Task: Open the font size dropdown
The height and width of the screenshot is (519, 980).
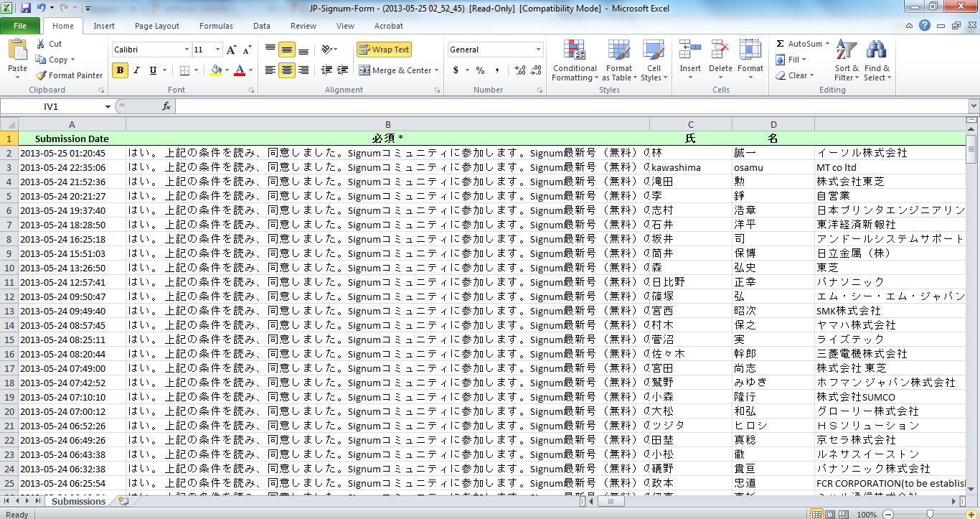Action: pos(217,50)
